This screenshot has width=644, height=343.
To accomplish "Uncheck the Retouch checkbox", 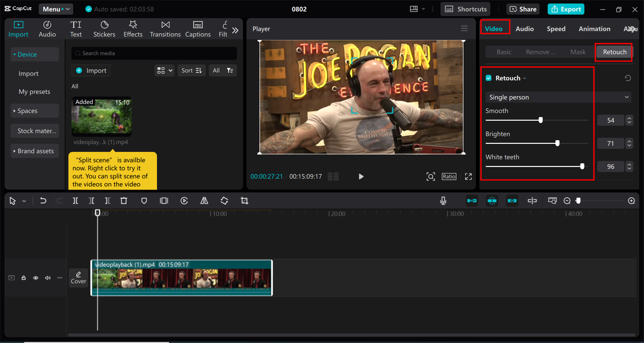I will pos(489,78).
